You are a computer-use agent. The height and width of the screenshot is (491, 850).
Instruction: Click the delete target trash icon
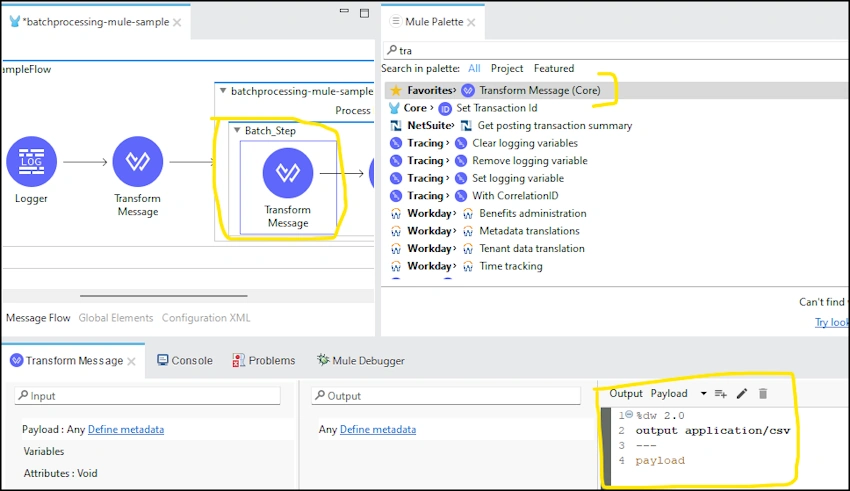763,393
